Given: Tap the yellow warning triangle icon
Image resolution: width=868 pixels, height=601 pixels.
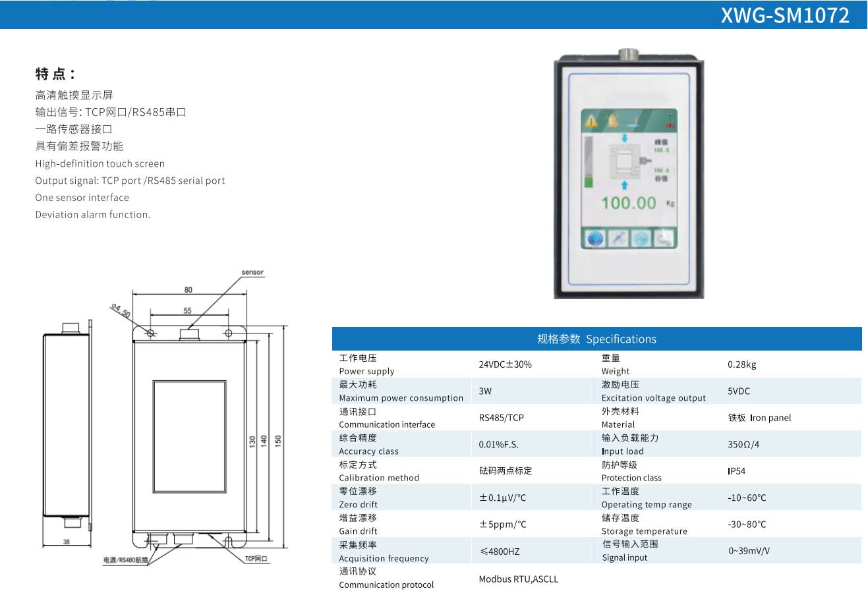Looking at the screenshot, I should pyautogui.click(x=592, y=121).
